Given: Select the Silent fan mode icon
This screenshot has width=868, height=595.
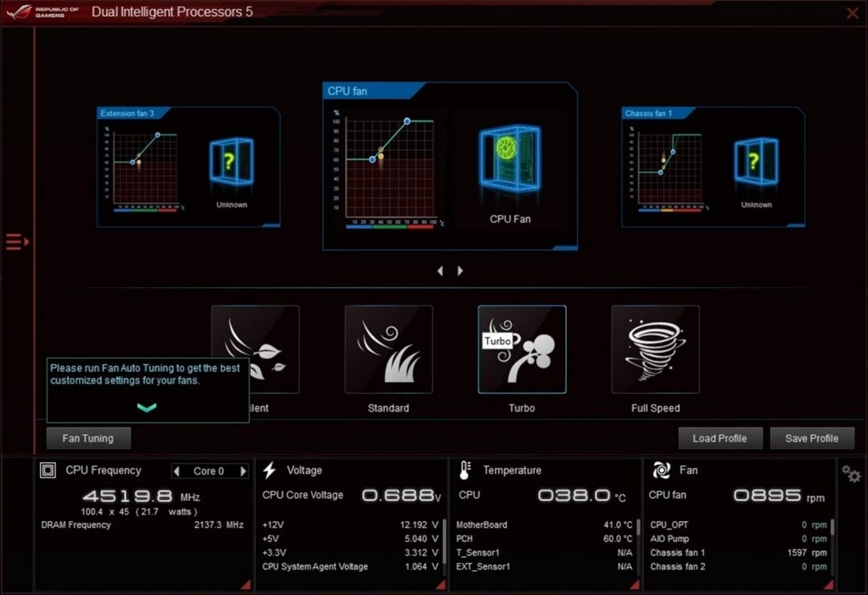Looking at the screenshot, I should pos(256,350).
